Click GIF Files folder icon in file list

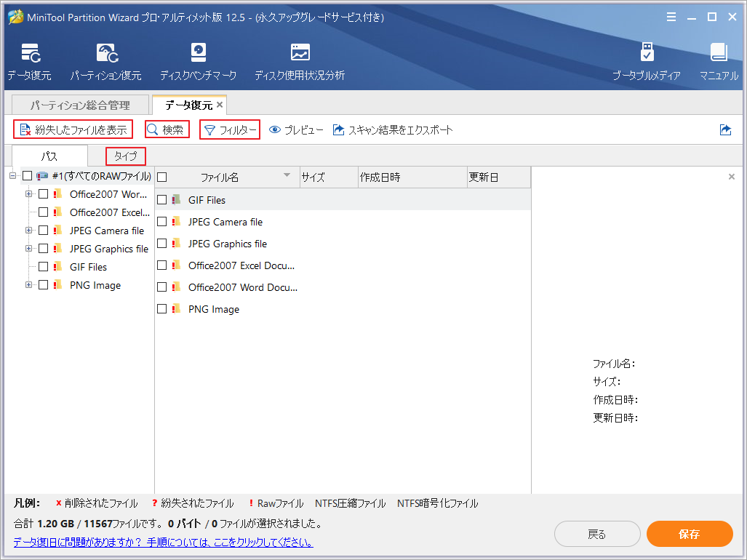[176, 199]
